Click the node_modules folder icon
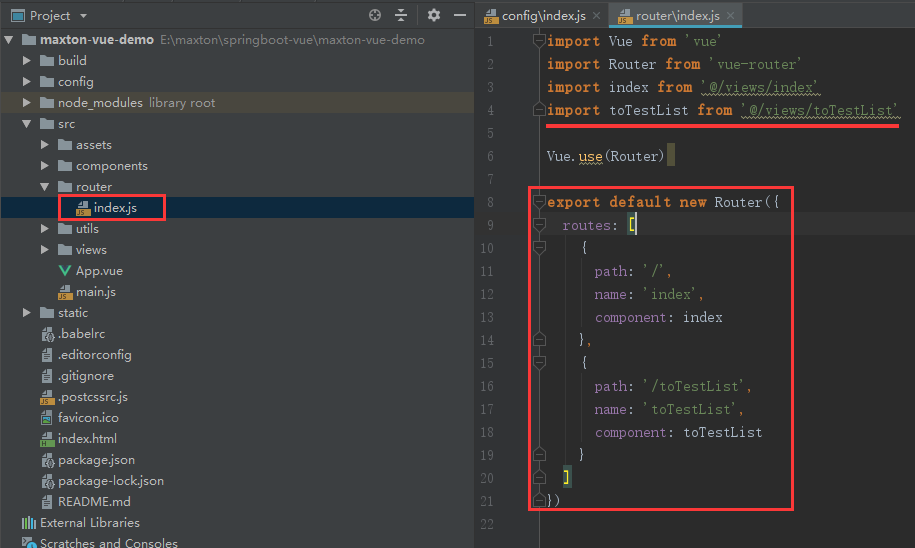915x548 pixels. tap(47, 103)
